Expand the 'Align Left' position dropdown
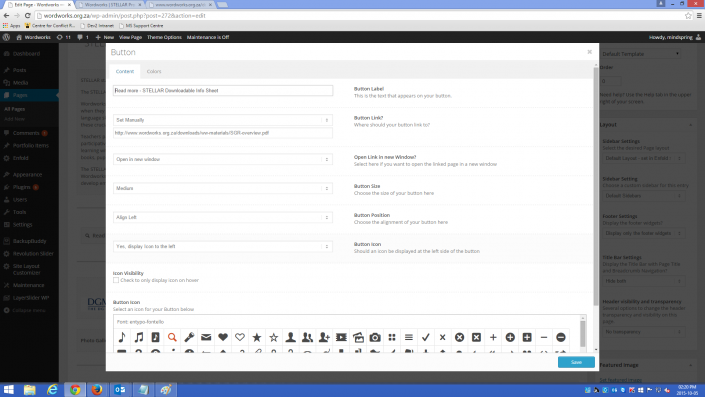The width and height of the screenshot is (705, 397). (x=223, y=217)
